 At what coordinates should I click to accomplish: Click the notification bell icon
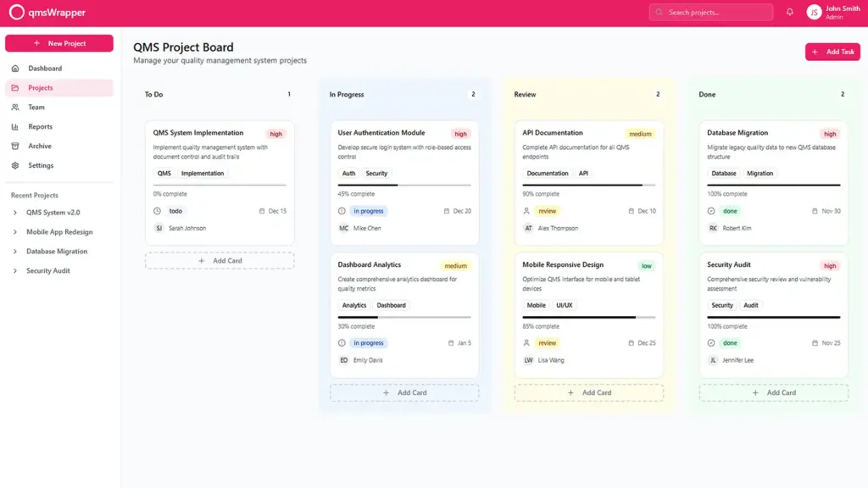pos(790,13)
